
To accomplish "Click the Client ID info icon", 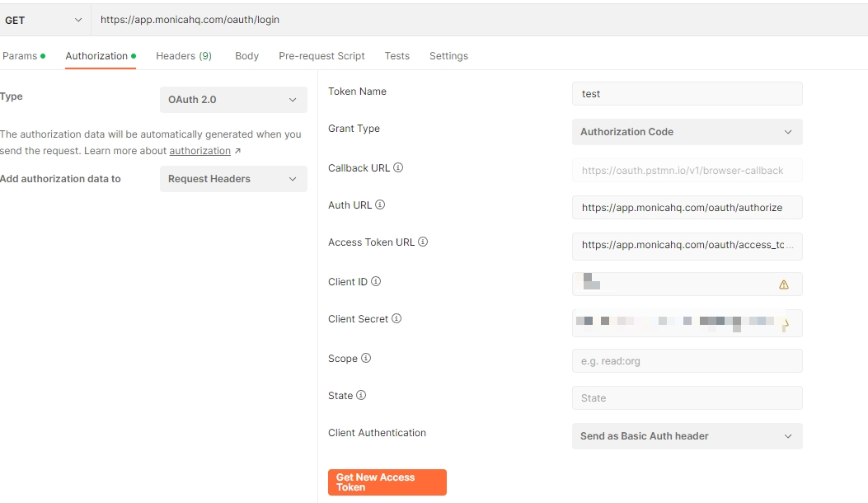I will coord(376,281).
